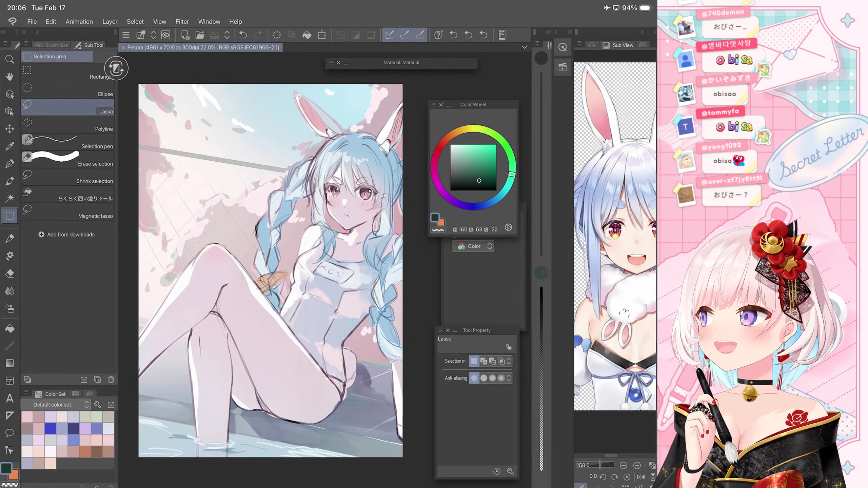The width and height of the screenshot is (868, 488).
Task: Enable the first anti-aliasing option
Action: (474, 378)
